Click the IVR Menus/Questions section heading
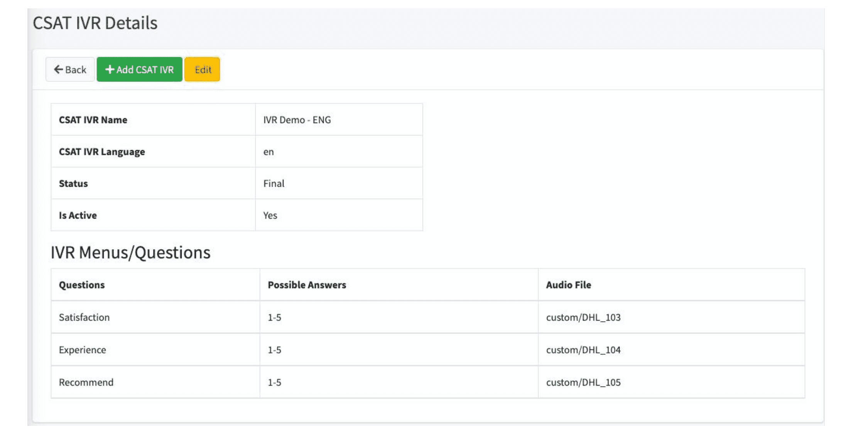 130,253
